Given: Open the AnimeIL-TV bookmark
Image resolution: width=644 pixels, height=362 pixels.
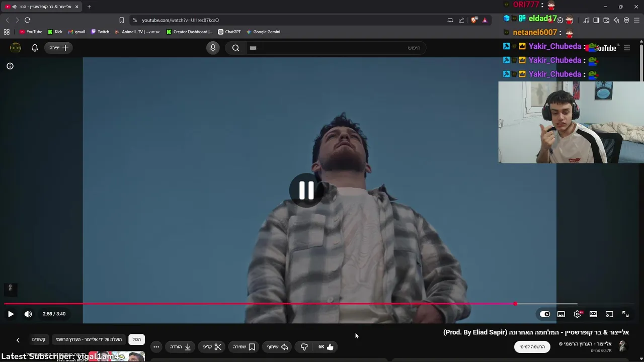Looking at the screenshot, I should [x=137, y=32].
